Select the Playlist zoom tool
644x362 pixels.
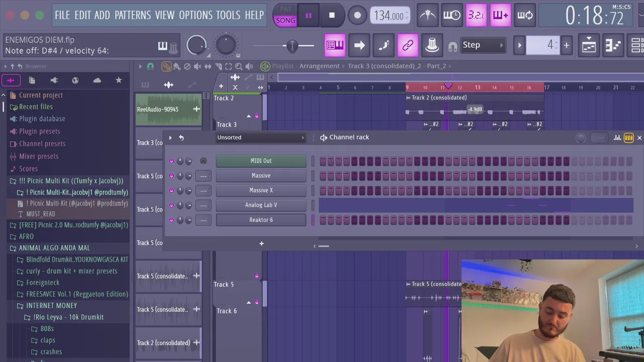[x=238, y=66]
